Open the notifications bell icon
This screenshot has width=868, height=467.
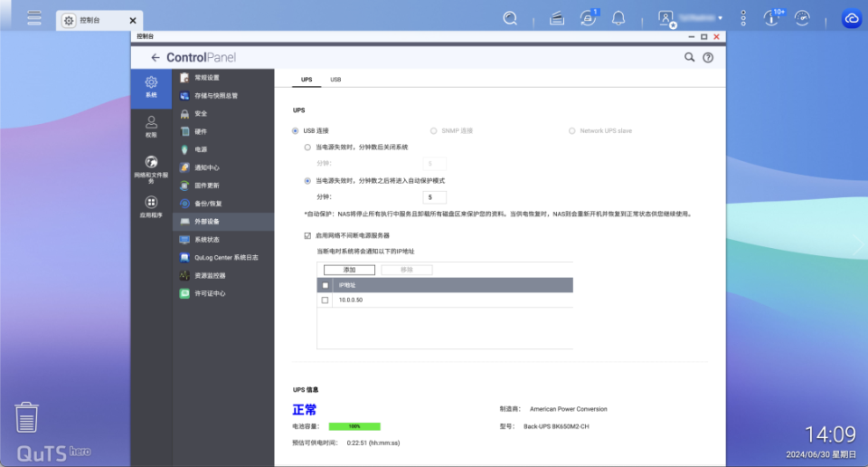tap(618, 18)
